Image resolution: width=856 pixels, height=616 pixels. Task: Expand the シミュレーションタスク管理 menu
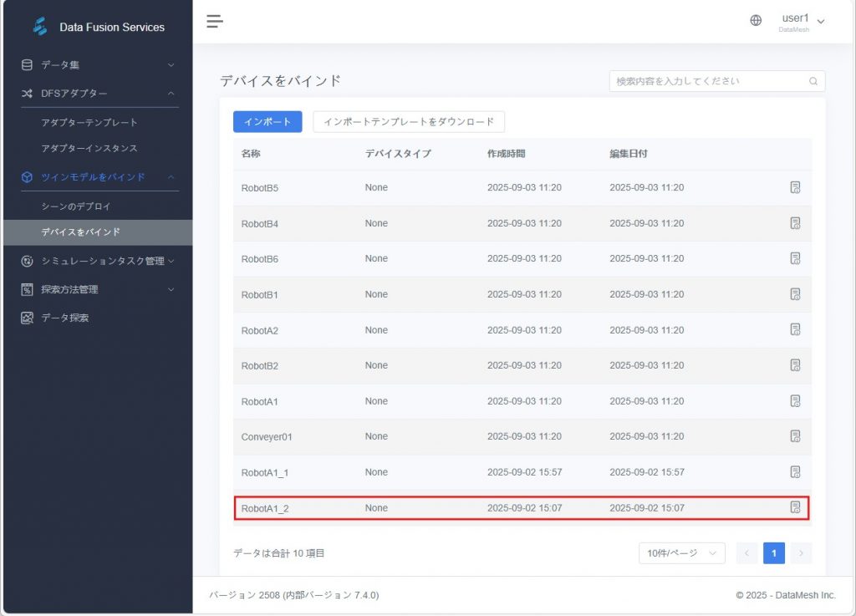(x=96, y=261)
